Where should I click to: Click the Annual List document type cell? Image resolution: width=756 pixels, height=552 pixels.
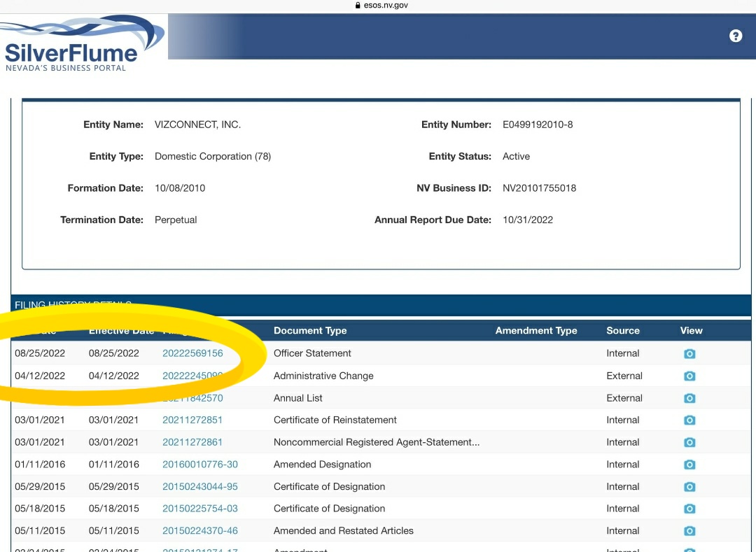coord(297,398)
